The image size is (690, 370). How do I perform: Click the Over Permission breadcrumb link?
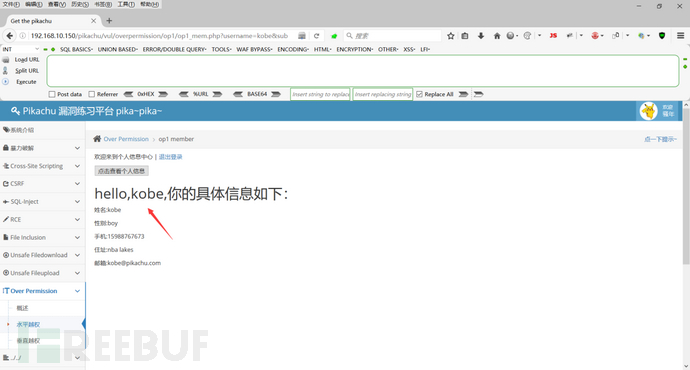point(126,139)
